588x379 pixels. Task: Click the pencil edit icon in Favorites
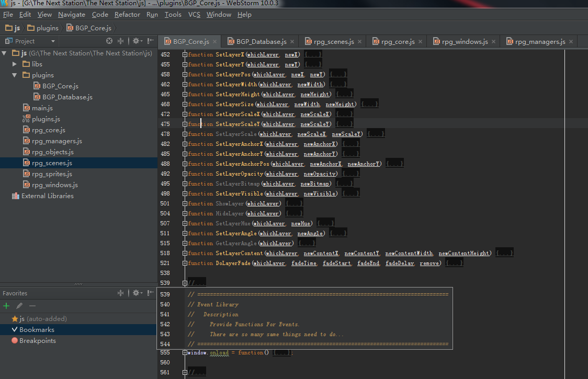(x=19, y=306)
